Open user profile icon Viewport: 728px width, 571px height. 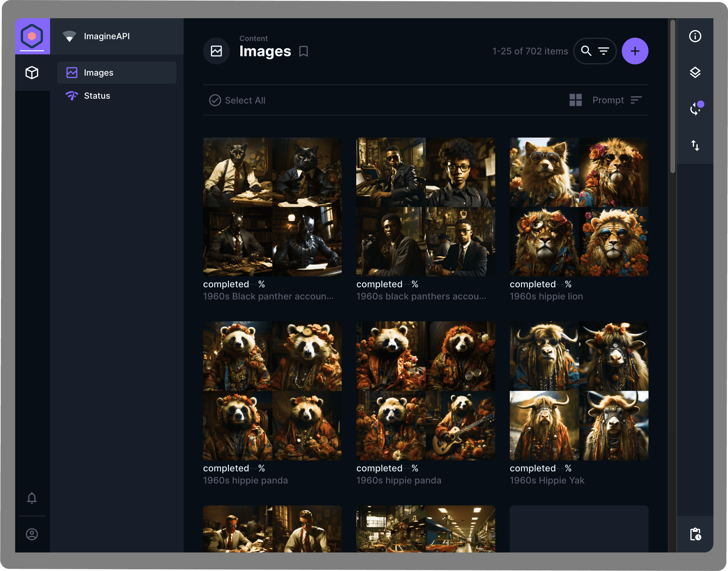(x=32, y=534)
